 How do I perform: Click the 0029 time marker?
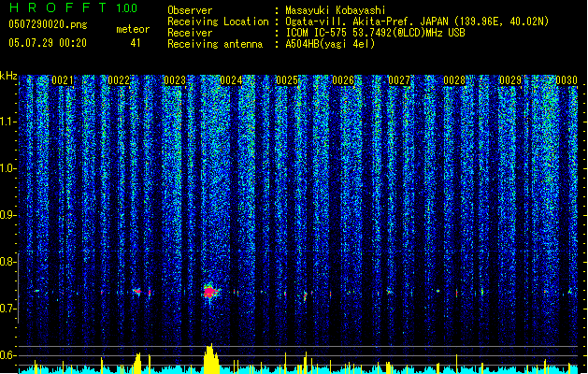coord(510,80)
